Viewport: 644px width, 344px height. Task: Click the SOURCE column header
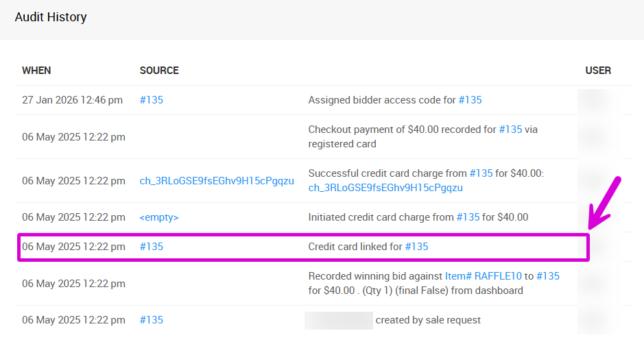coord(159,71)
